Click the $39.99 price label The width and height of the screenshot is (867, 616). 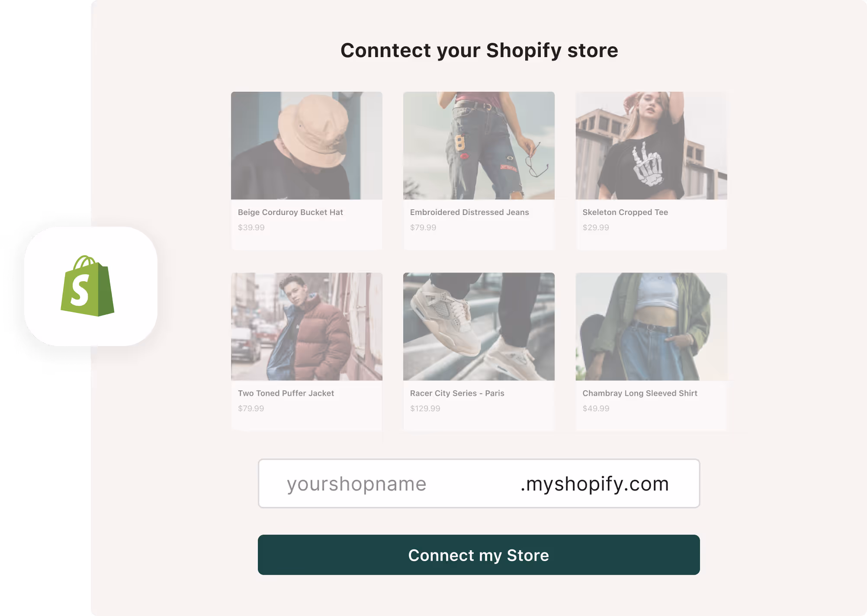point(251,227)
